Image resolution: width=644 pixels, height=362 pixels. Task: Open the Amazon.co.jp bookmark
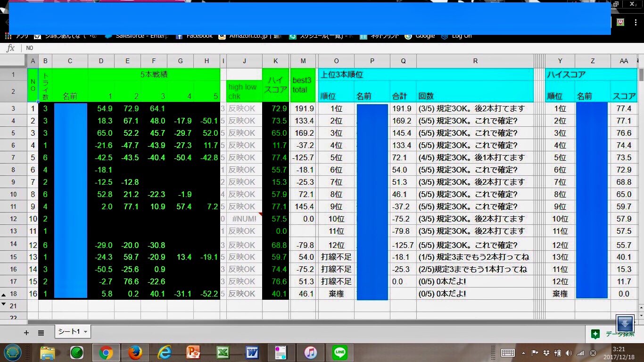(250, 36)
